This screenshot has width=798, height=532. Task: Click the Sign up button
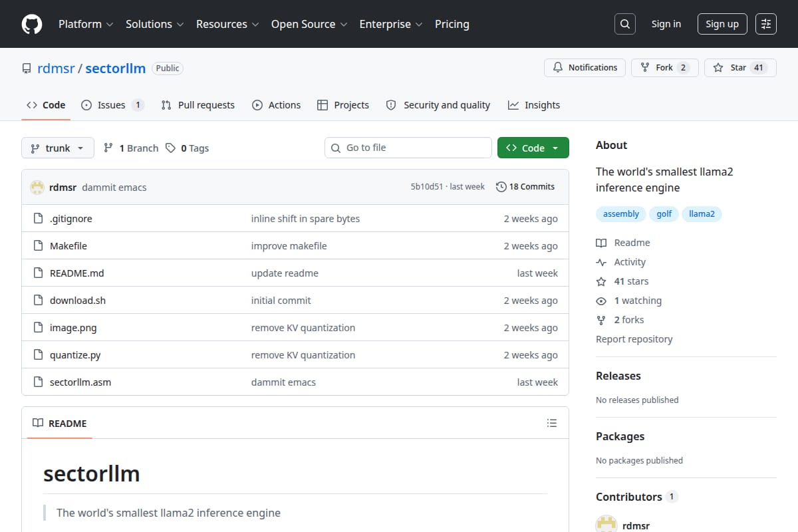coord(722,24)
